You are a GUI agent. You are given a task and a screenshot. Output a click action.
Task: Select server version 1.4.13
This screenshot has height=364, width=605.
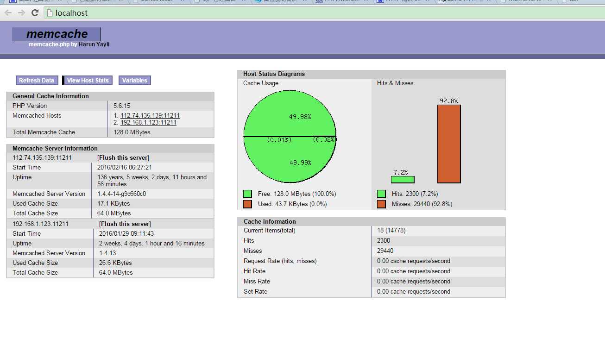click(107, 253)
